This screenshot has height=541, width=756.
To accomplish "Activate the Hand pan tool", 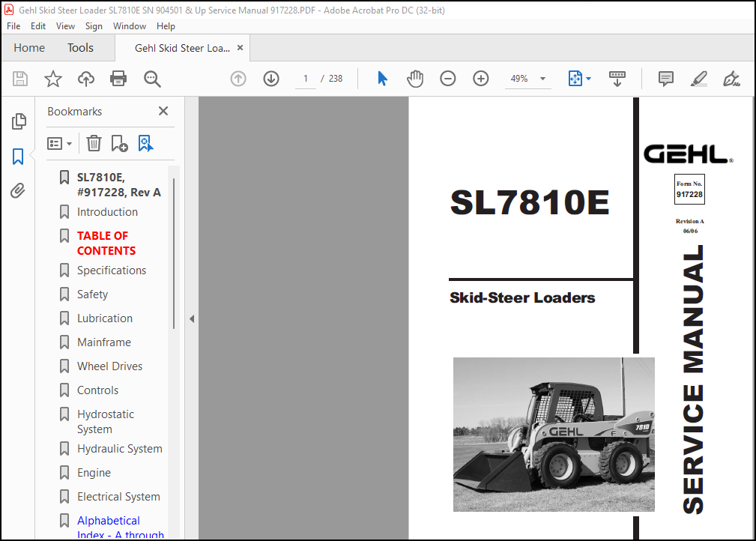I will pyautogui.click(x=414, y=79).
